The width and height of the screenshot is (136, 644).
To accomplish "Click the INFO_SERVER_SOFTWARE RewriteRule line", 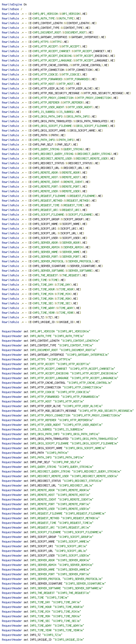I will click(x=51, y=271).
